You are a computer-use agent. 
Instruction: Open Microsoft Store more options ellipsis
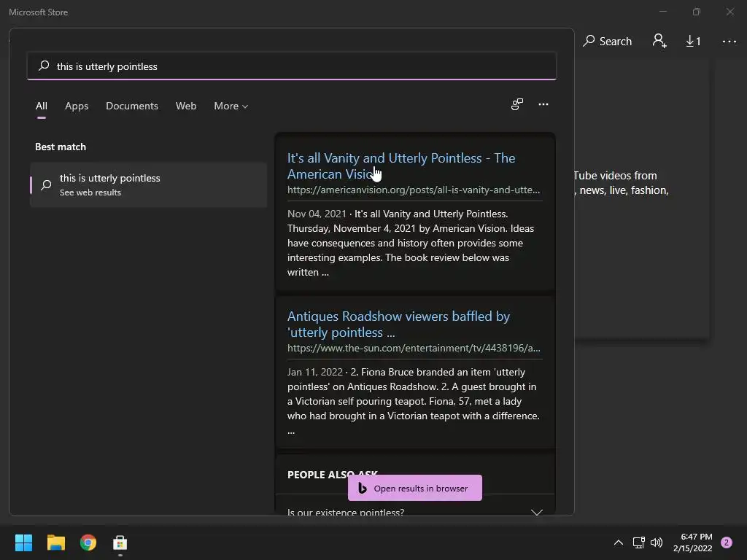click(729, 42)
